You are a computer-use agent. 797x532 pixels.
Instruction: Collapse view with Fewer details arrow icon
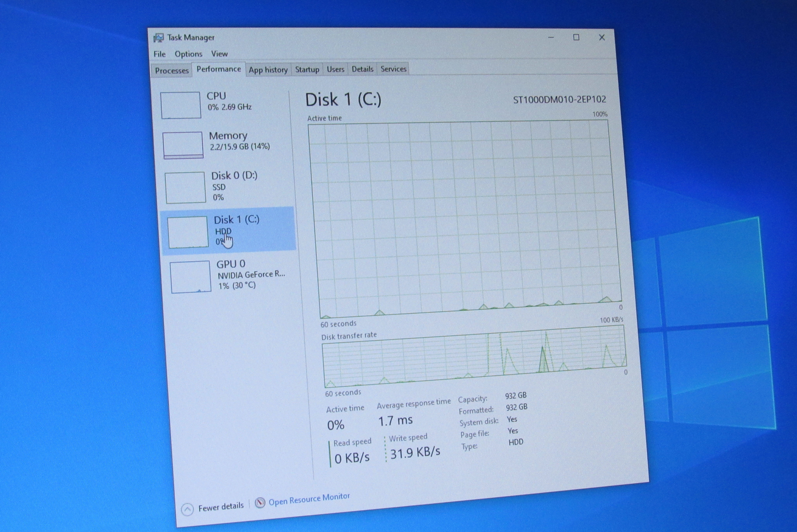tap(188, 509)
